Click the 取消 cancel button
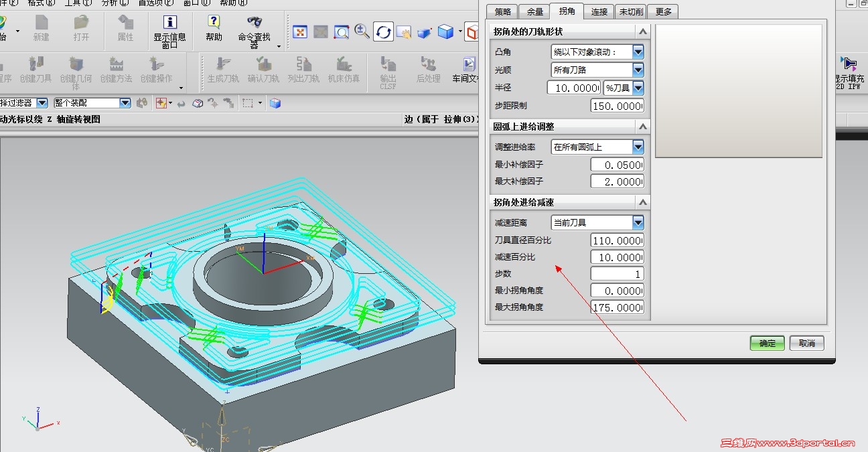 pos(807,344)
